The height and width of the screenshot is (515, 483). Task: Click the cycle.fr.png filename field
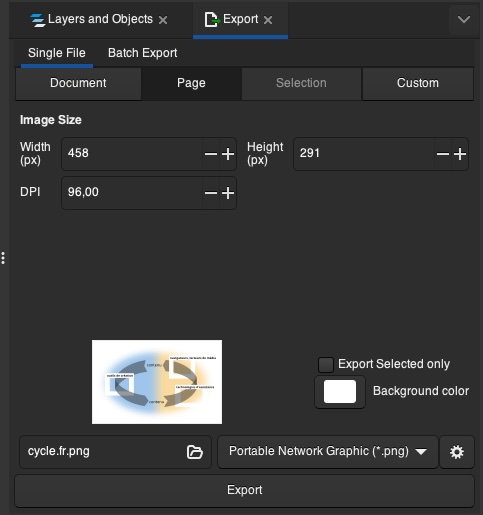pos(115,452)
